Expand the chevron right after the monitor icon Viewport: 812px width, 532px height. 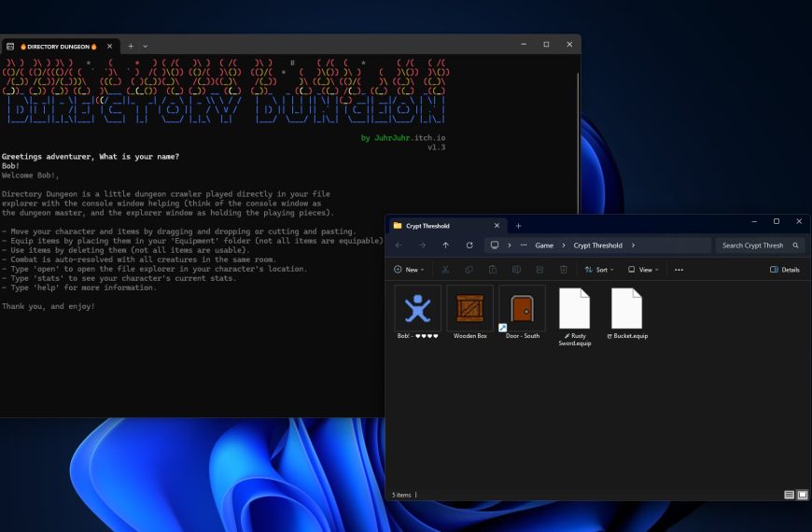click(509, 245)
